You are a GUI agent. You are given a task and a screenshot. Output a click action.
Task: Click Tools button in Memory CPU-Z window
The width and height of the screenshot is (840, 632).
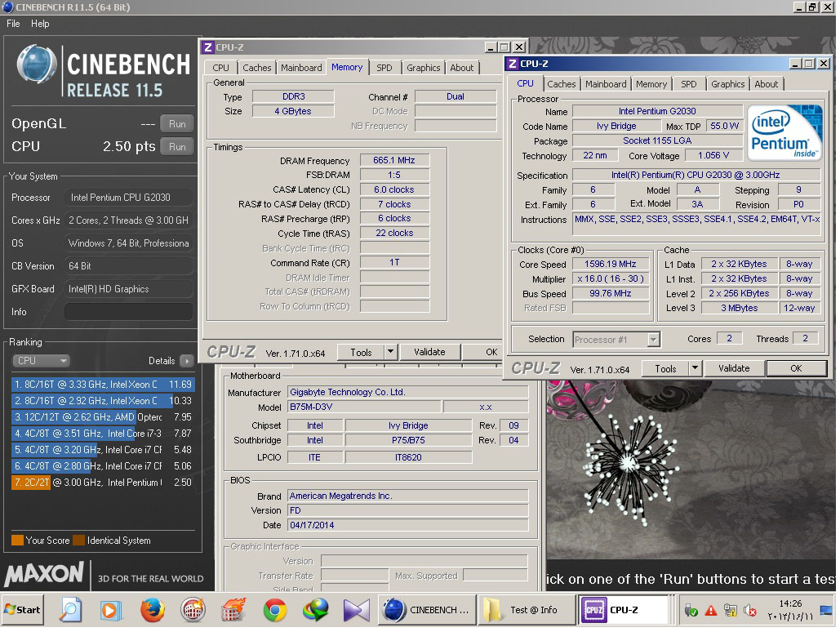point(361,352)
